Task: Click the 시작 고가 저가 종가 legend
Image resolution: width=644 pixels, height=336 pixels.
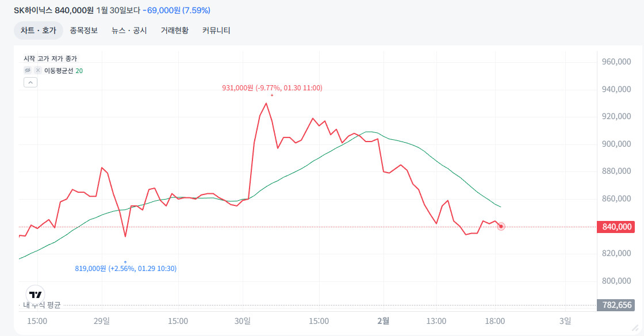Action: [x=50, y=59]
